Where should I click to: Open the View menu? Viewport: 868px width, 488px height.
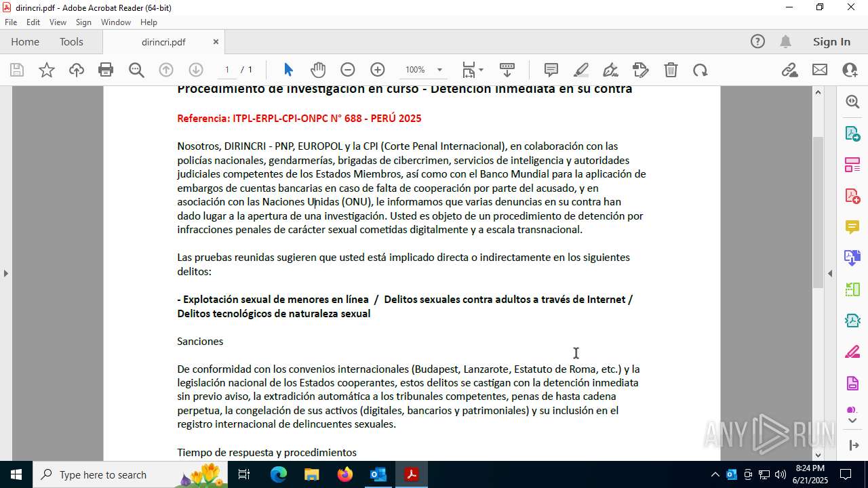pos(58,22)
